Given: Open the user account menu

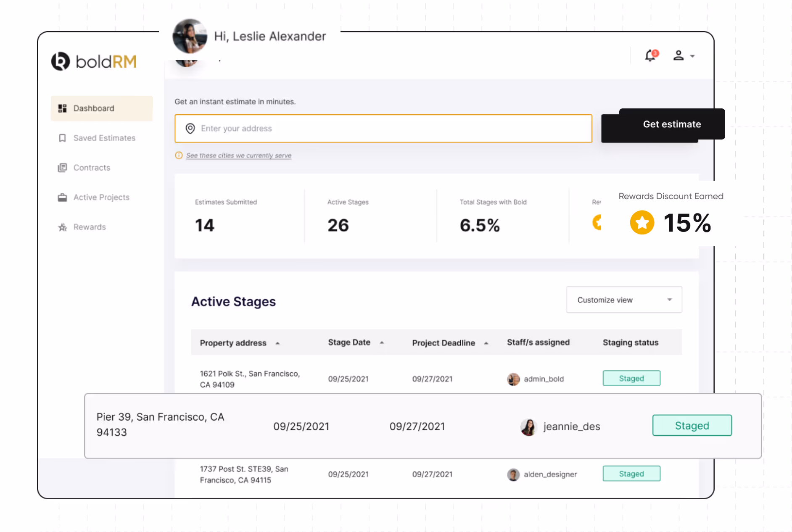Looking at the screenshot, I should coord(684,55).
